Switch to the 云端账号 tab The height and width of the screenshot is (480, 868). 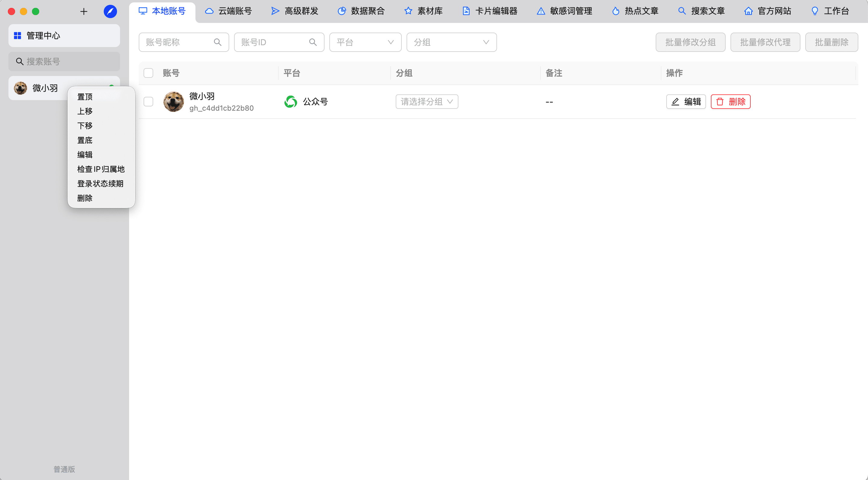(x=228, y=11)
